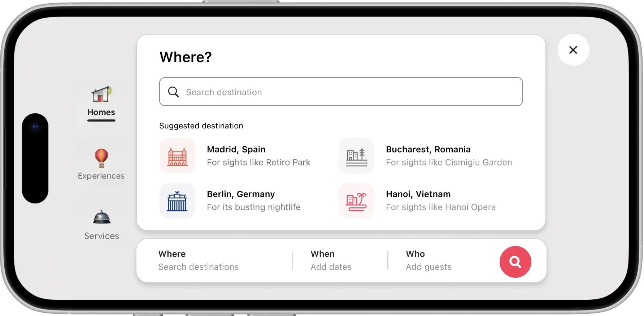Image resolution: width=644 pixels, height=316 pixels.
Task: Open Services via the bell icon
Action: coord(102,217)
